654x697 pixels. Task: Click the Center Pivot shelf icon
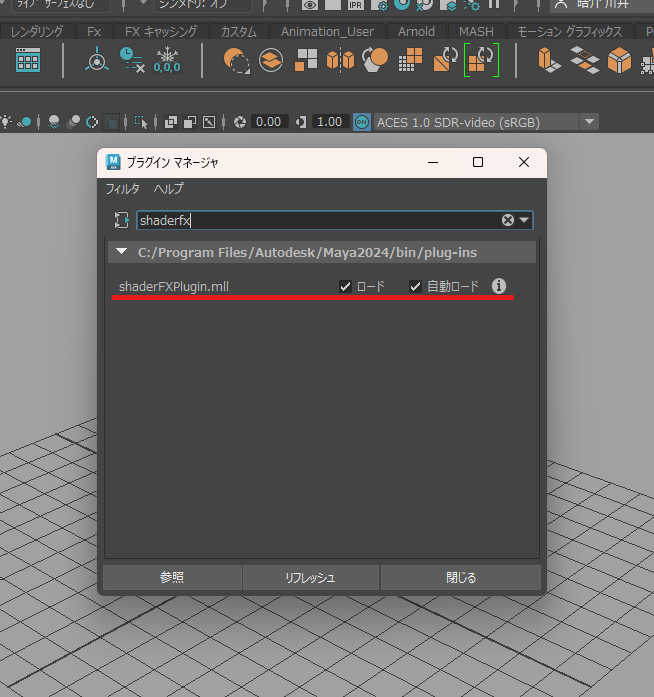(96, 60)
